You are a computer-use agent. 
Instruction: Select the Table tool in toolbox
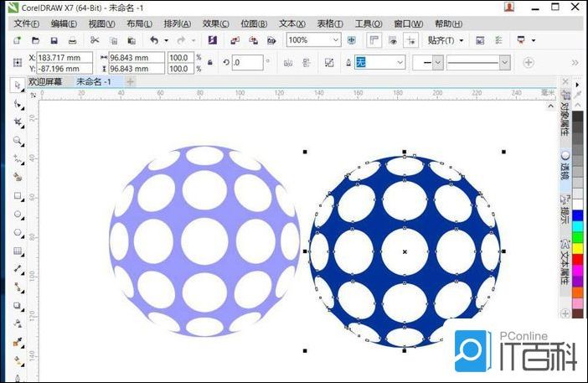click(x=18, y=251)
